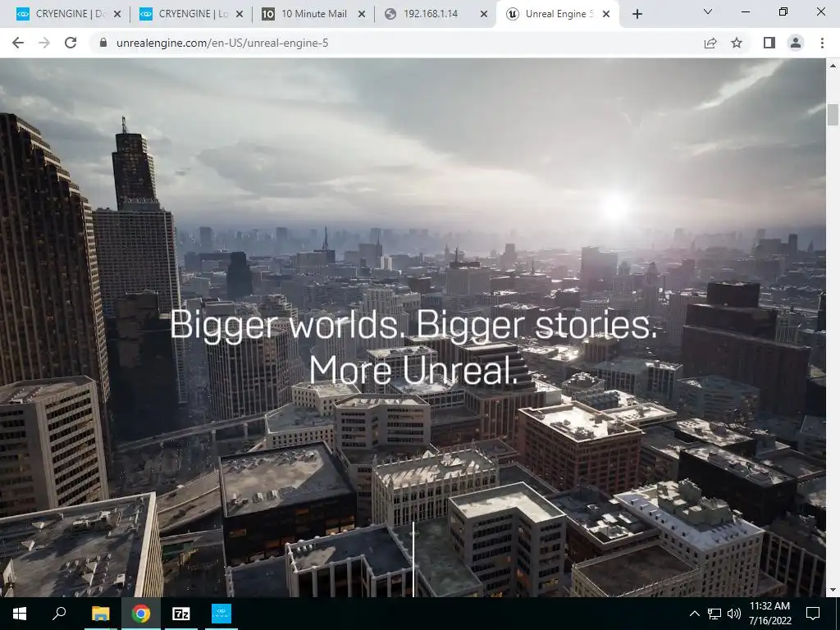Close the first CRYENGINE tab
This screenshot has width=840, height=630.
coord(117,15)
